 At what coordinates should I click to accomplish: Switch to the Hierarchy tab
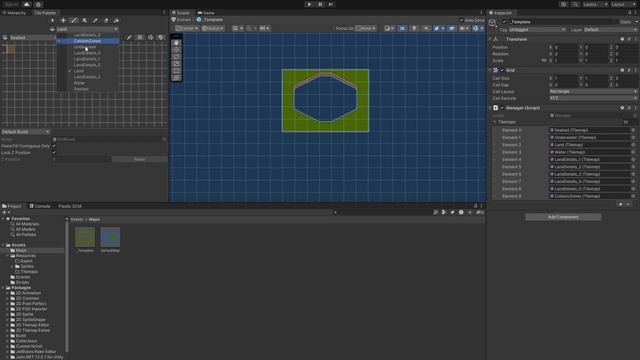pyautogui.click(x=14, y=13)
